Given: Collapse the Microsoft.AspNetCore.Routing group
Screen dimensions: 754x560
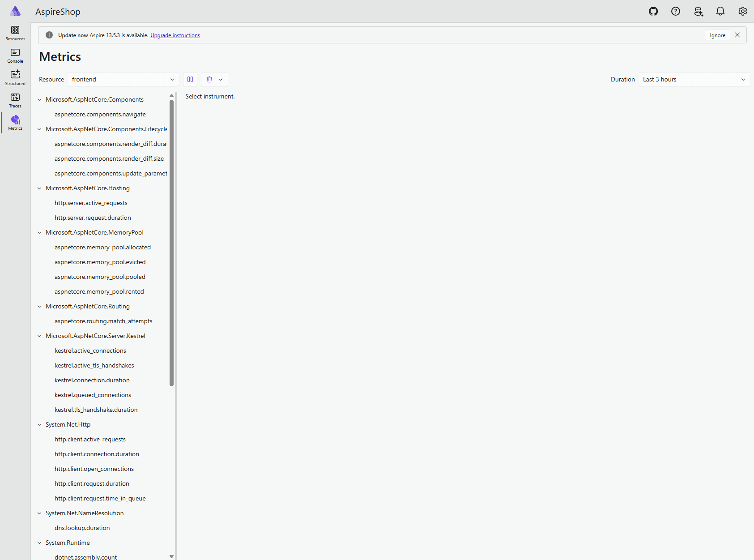Looking at the screenshot, I should [x=39, y=306].
